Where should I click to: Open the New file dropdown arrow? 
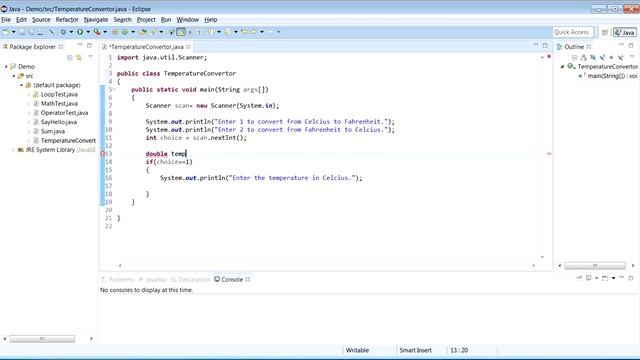click(x=13, y=32)
